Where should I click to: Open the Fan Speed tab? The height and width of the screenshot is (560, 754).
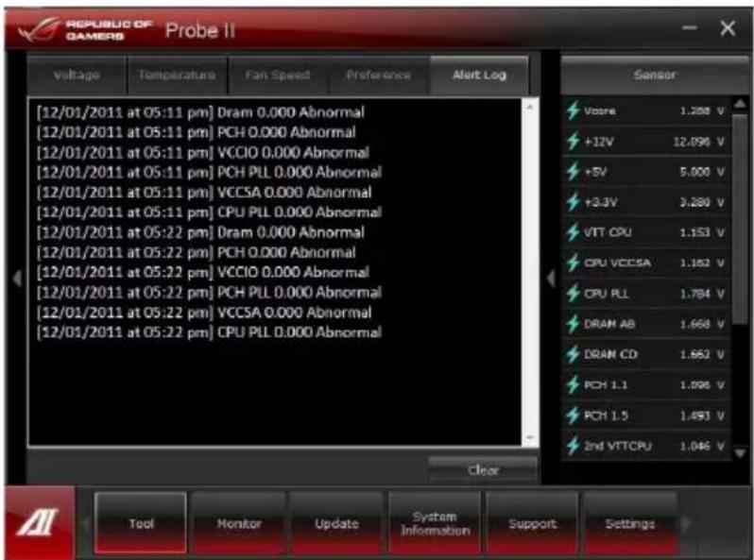(278, 76)
